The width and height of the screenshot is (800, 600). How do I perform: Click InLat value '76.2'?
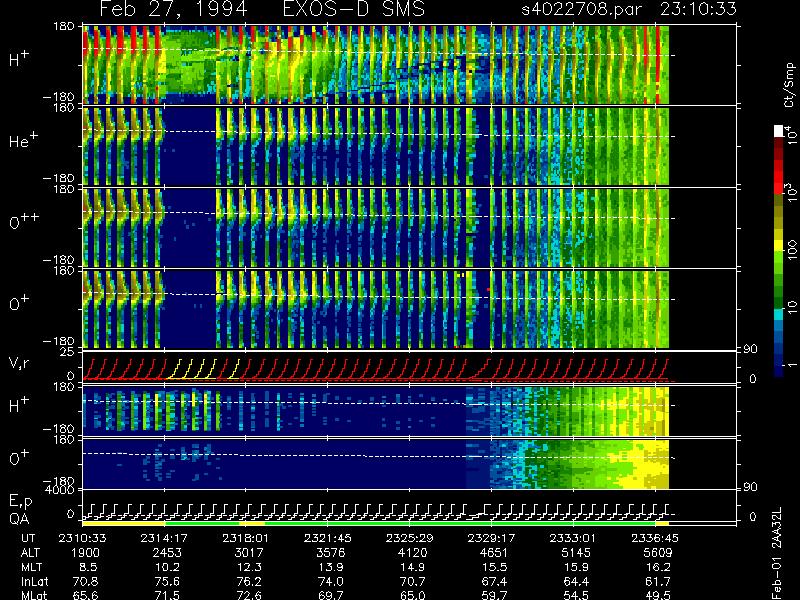click(x=249, y=582)
